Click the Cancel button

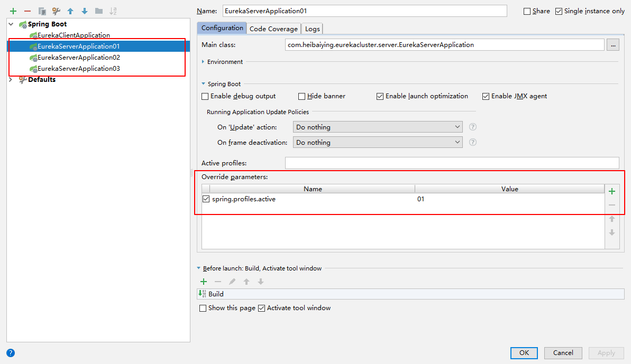coord(563,353)
